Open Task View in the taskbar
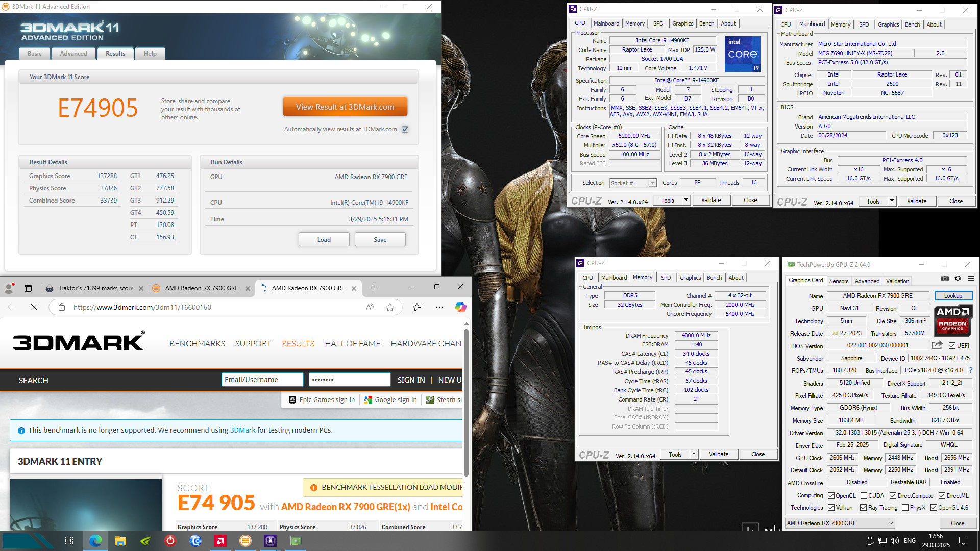Image resolution: width=980 pixels, height=551 pixels. click(x=69, y=541)
